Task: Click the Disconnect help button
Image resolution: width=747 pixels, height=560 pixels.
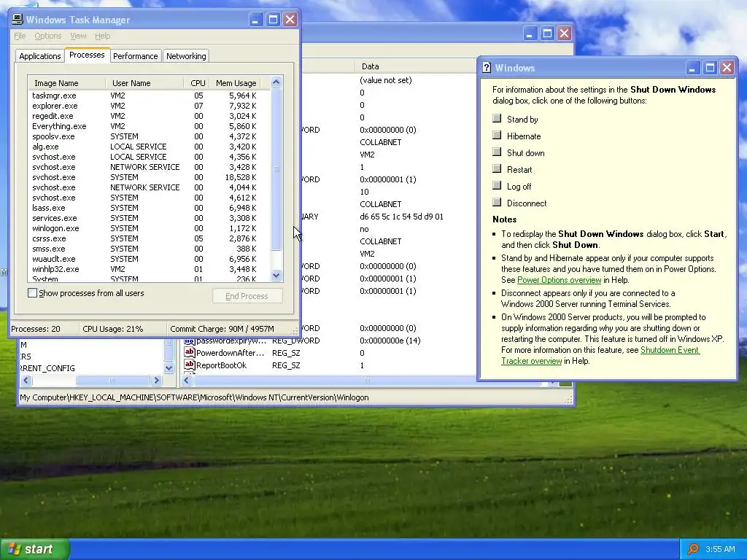Action: 497,202
